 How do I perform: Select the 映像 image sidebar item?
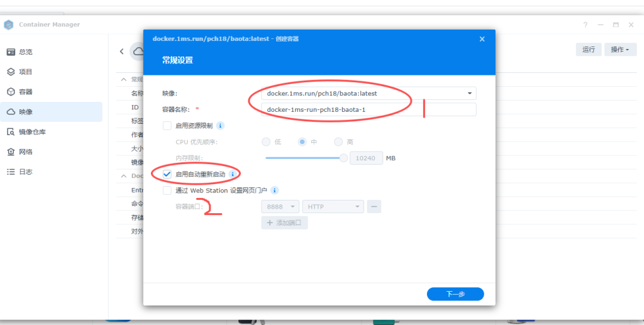coord(52,112)
